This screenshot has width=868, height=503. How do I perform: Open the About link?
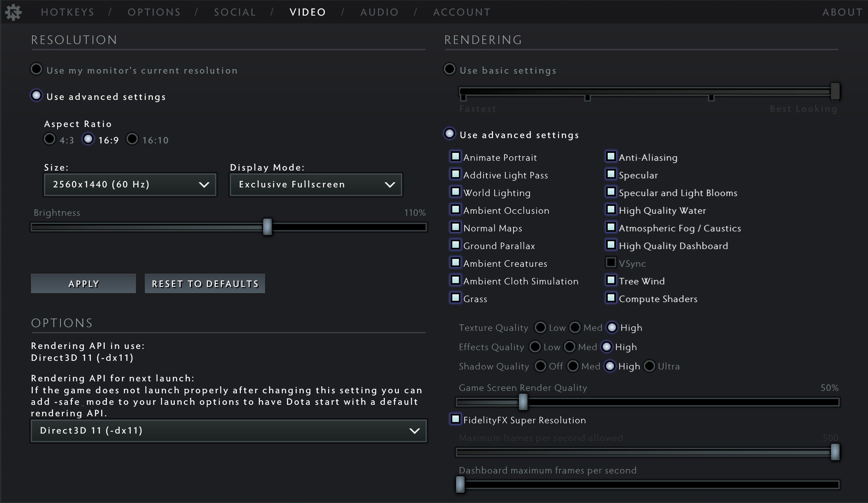point(842,12)
